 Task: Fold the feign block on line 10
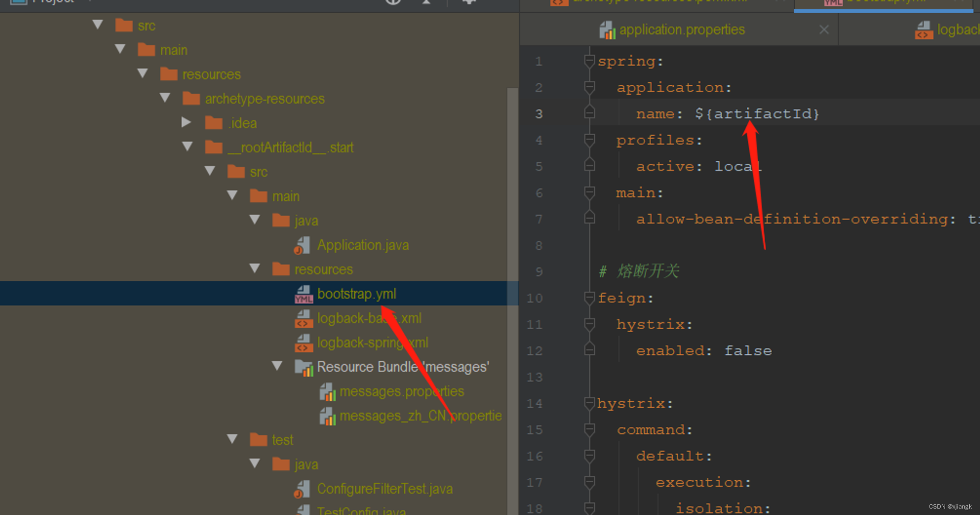coord(589,298)
